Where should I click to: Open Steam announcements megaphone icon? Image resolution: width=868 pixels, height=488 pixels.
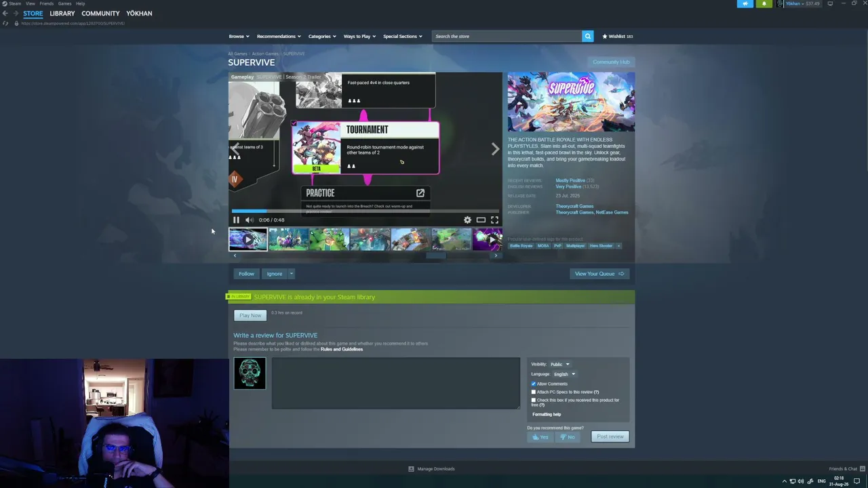point(745,3)
